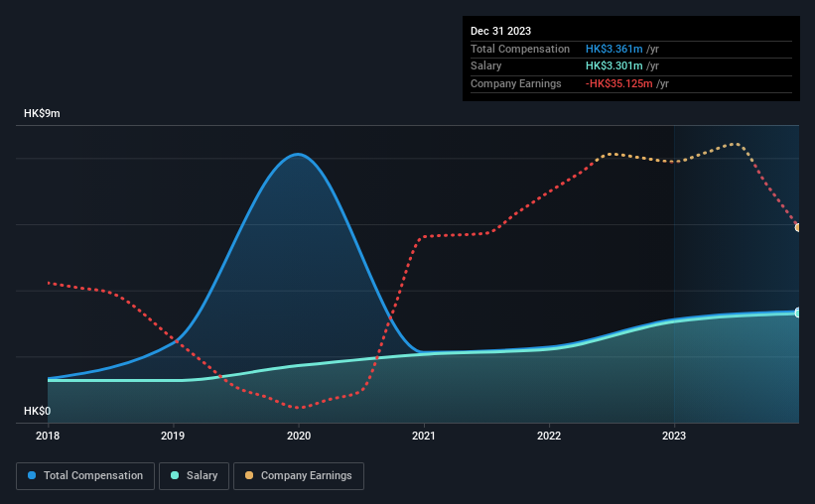Screen dimensions: 815x504
Task: Select the 2018 x-axis label
Action: 48,436
